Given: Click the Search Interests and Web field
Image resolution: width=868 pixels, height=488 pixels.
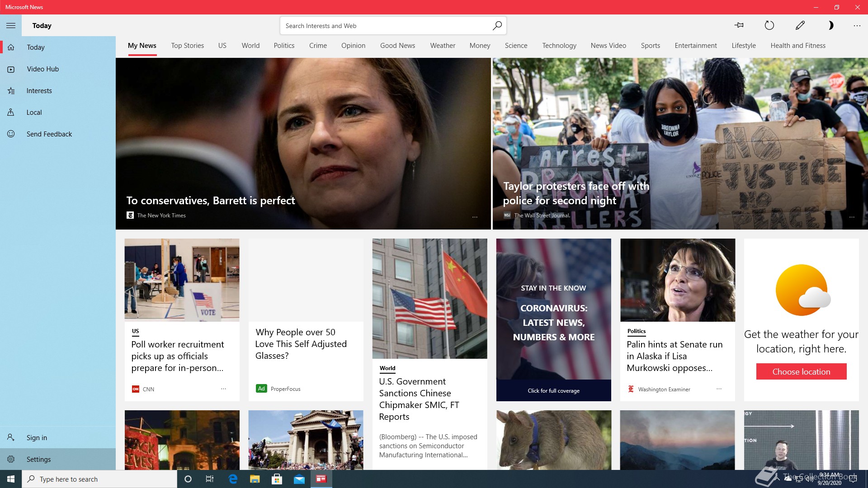Looking at the screenshot, I should (x=393, y=26).
